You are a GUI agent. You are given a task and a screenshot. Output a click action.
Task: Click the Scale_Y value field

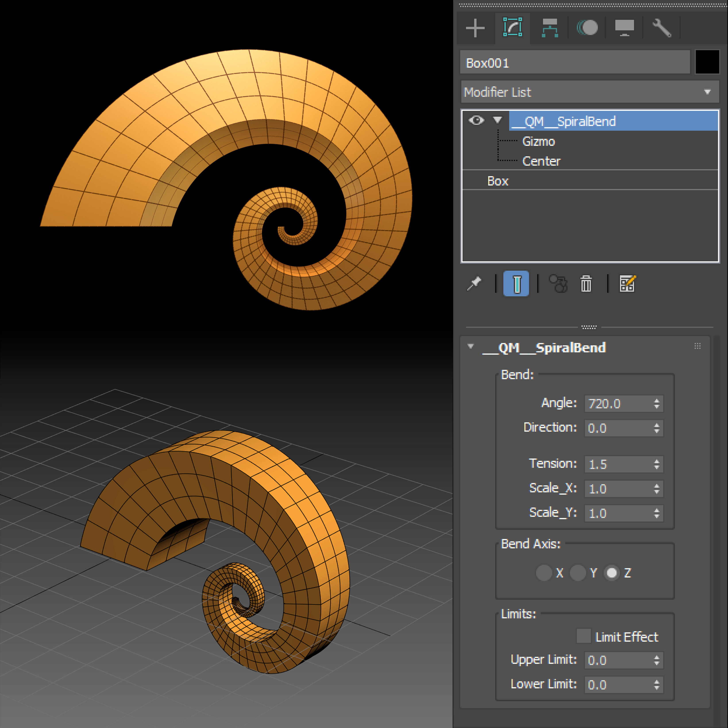(618, 513)
